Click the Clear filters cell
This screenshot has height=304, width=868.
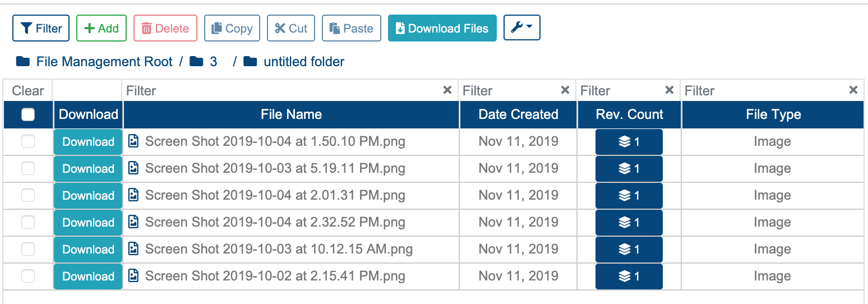28,90
